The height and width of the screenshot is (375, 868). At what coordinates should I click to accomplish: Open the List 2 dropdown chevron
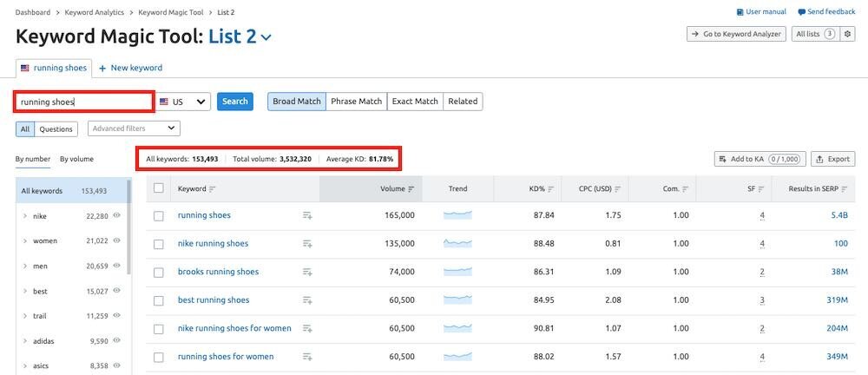click(x=266, y=37)
